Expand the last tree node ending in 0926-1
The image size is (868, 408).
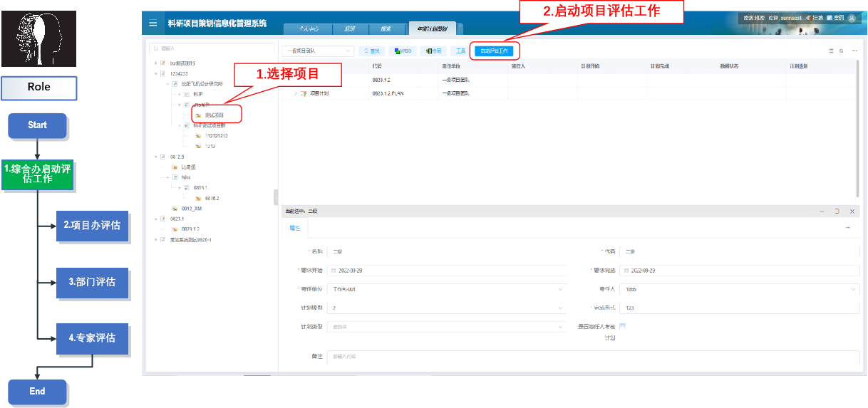pyautogui.click(x=155, y=239)
